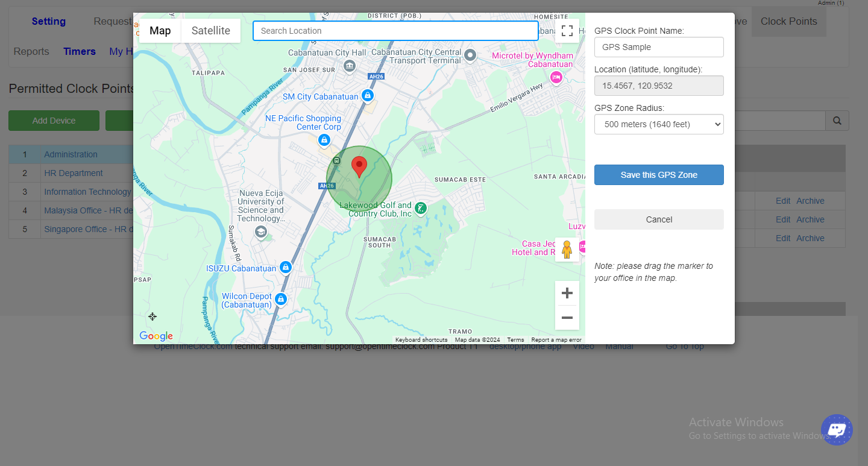Image resolution: width=868 pixels, height=466 pixels.
Task: Click the crosshair locate icon on map
Action: coord(153,316)
